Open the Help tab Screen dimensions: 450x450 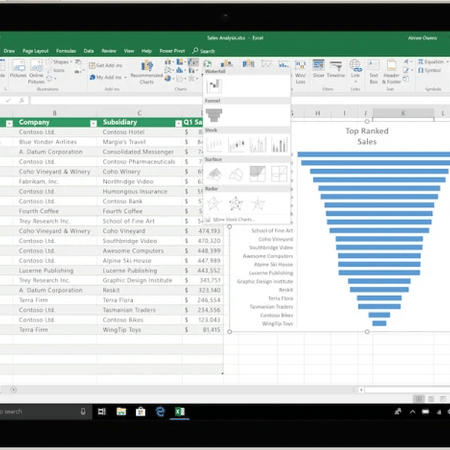tap(146, 51)
